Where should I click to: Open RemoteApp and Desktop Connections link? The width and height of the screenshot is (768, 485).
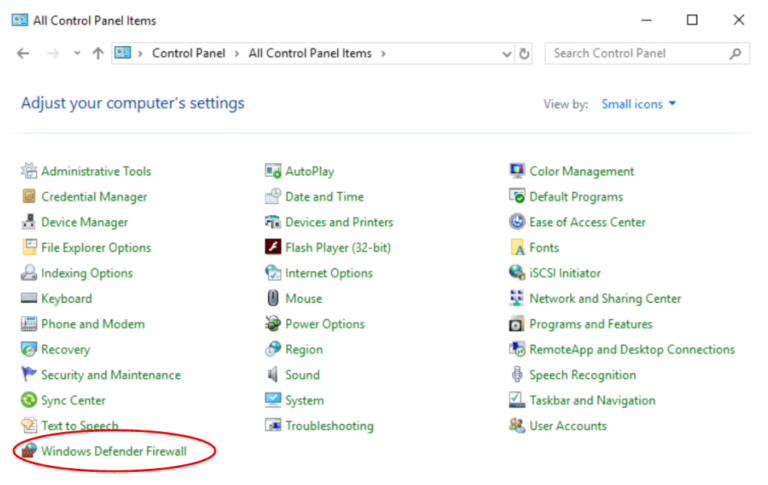tap(632, 349)
